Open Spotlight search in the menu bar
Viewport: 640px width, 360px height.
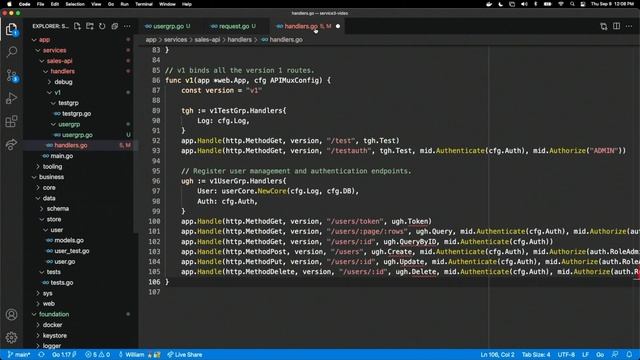572,4
